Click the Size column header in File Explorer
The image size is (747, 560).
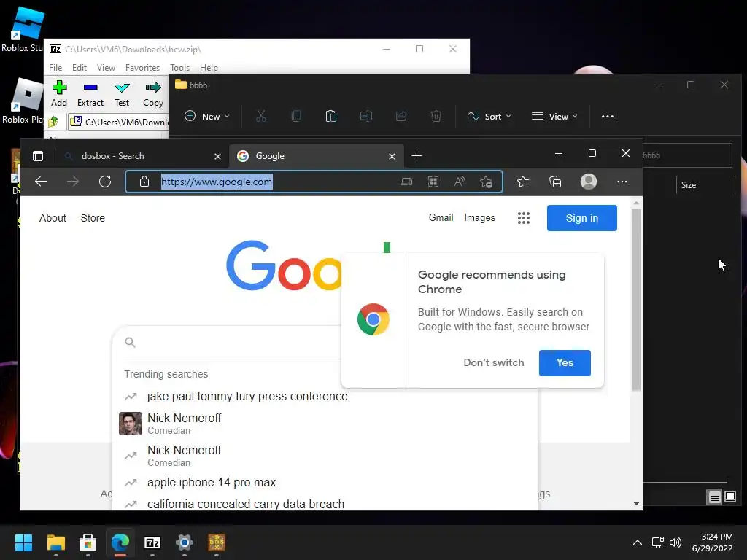tap(689, 185)
